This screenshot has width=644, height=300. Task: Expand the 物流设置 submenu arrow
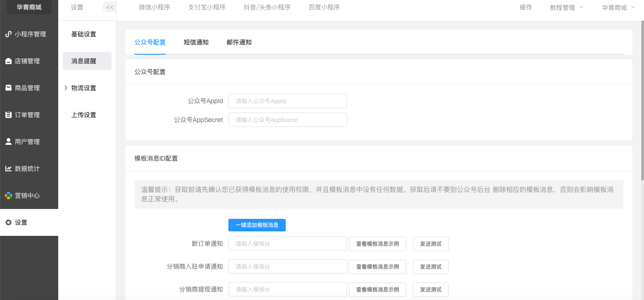[x=66, y=88]
